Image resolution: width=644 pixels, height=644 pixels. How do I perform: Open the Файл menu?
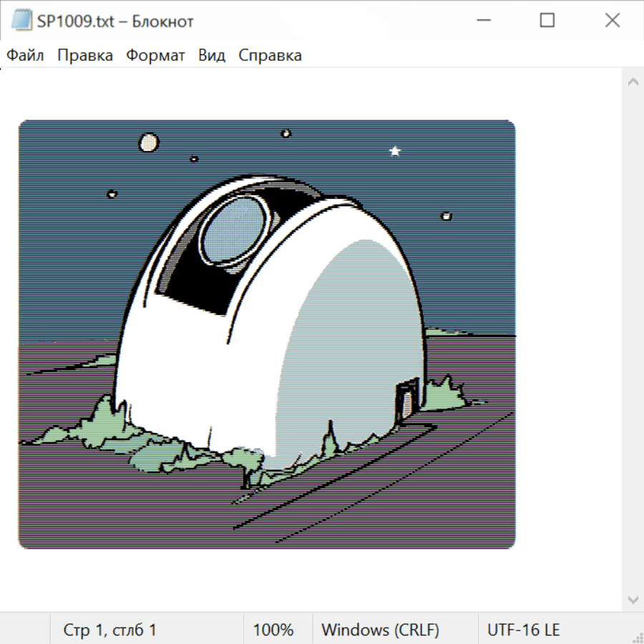(x=25, y=56)
